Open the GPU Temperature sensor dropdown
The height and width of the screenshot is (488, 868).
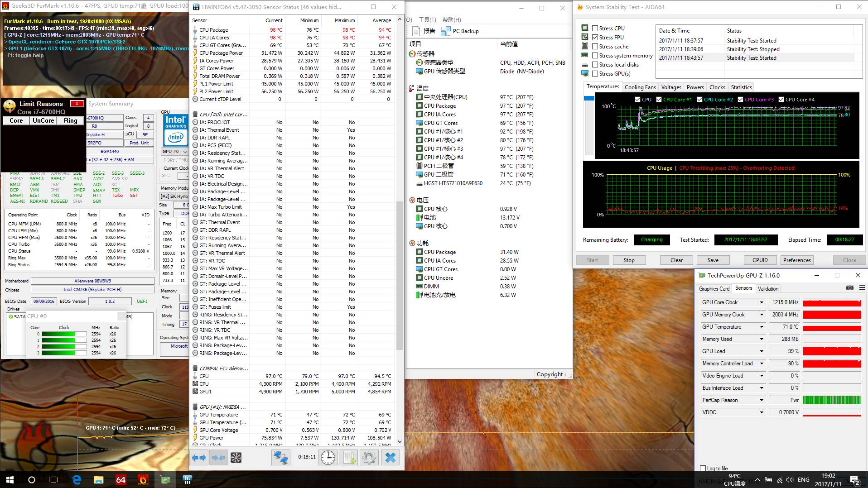click(x=762, y=327)
